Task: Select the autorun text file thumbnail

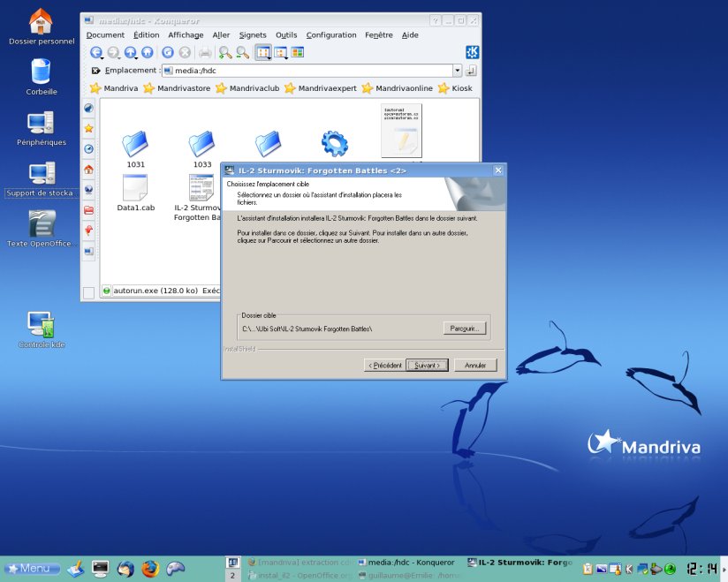Action: pos(401,131)
